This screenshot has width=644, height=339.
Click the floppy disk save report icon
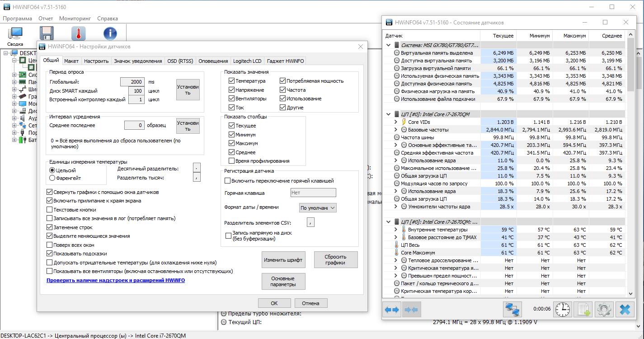47,34
